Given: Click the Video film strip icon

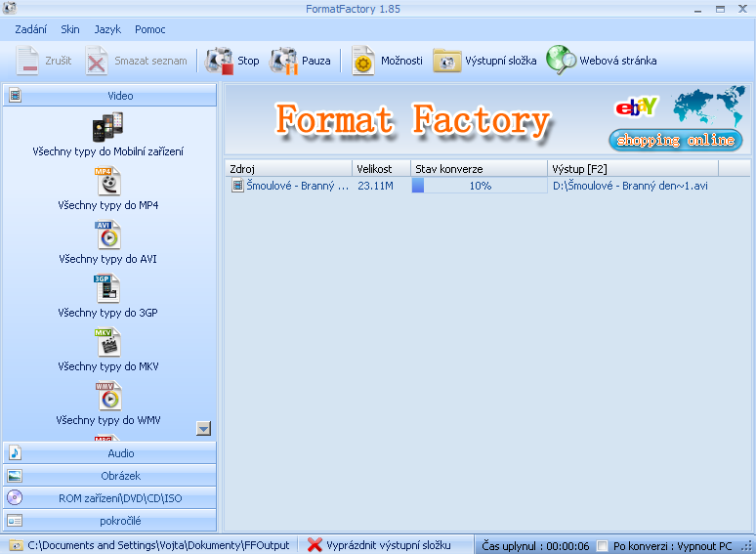Looking at the screenshot, I should [x=15, y=95].
